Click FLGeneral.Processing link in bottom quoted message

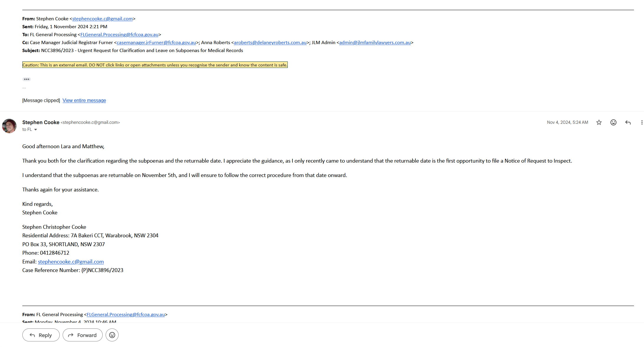pos(126,314)
